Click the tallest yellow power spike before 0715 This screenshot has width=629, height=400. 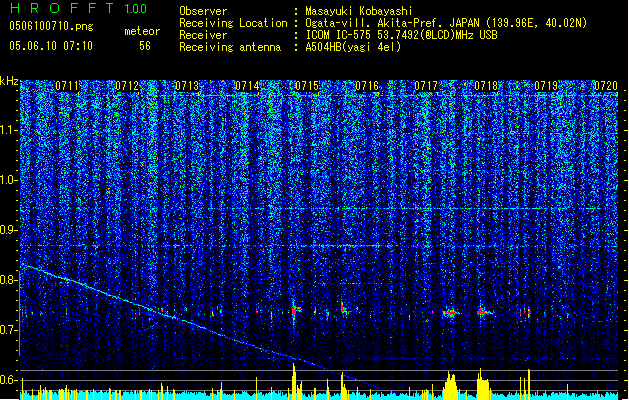pyautogui.click(x=294, y=381)
